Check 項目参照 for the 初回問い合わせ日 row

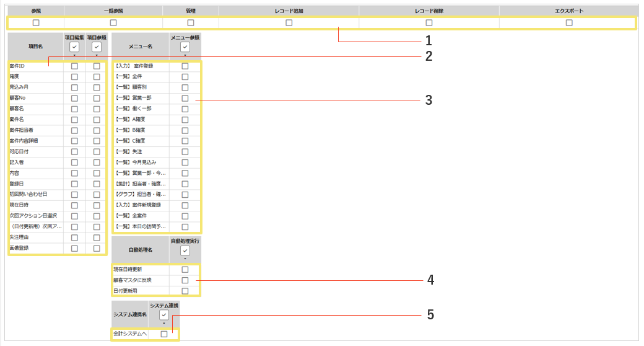97,195
